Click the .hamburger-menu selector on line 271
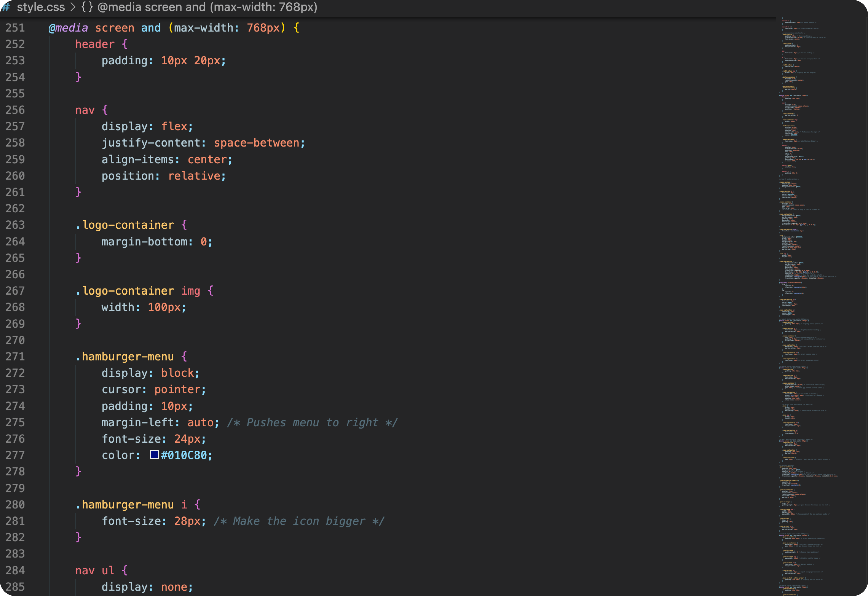Viewport: 868px width, 596px height. tap(125, 357)
